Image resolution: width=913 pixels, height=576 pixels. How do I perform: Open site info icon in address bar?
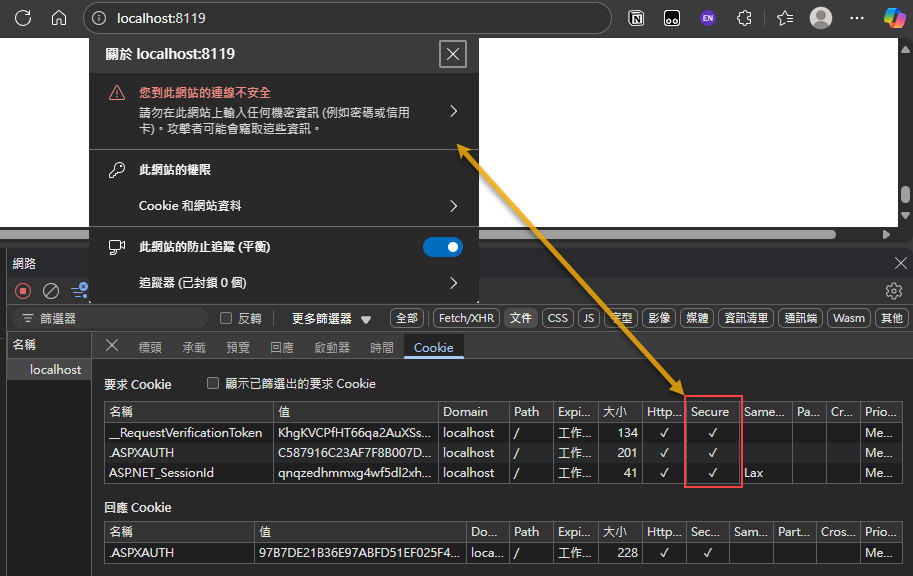coord(98,18)
